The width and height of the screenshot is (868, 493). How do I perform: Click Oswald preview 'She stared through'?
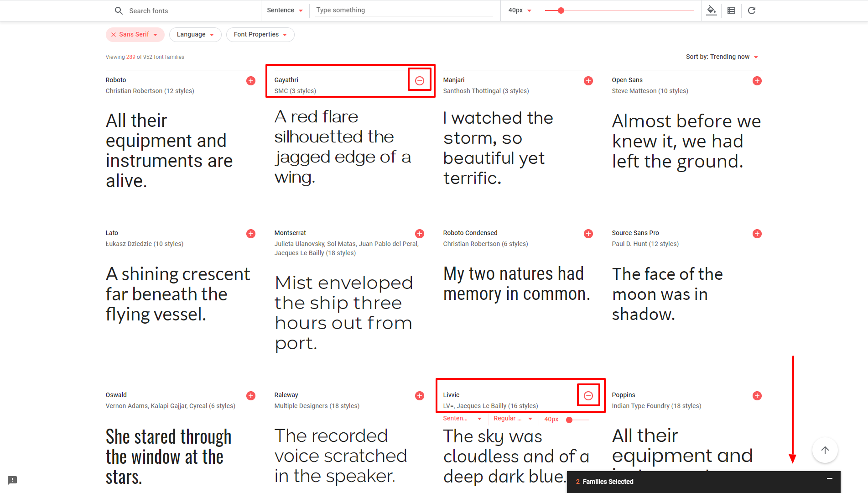169,457
